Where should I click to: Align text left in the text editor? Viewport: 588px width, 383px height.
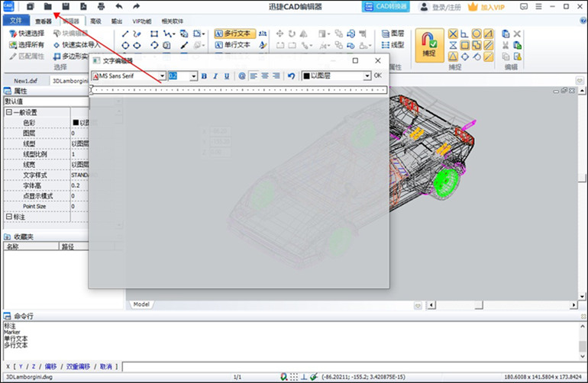tap(254, 76)
